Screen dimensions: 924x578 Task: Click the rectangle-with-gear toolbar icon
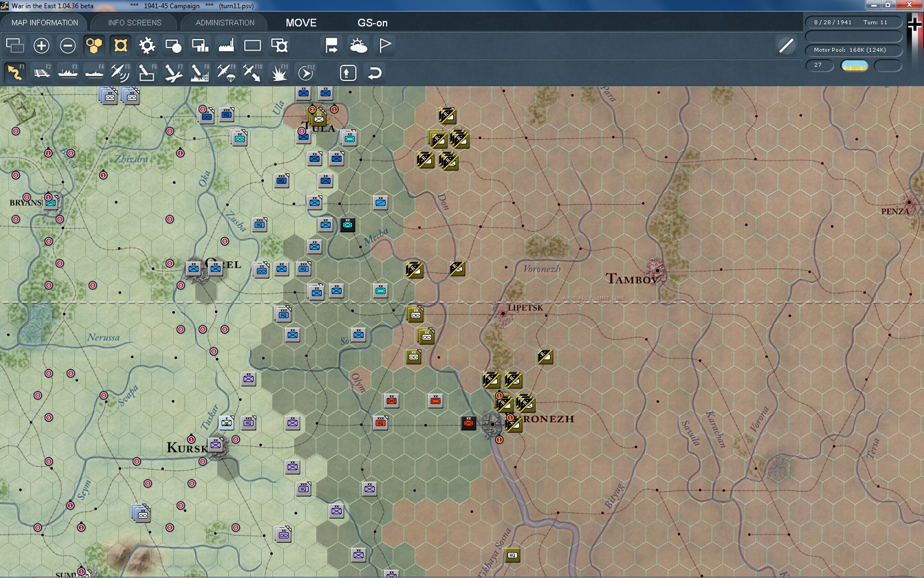coord(279,45)
